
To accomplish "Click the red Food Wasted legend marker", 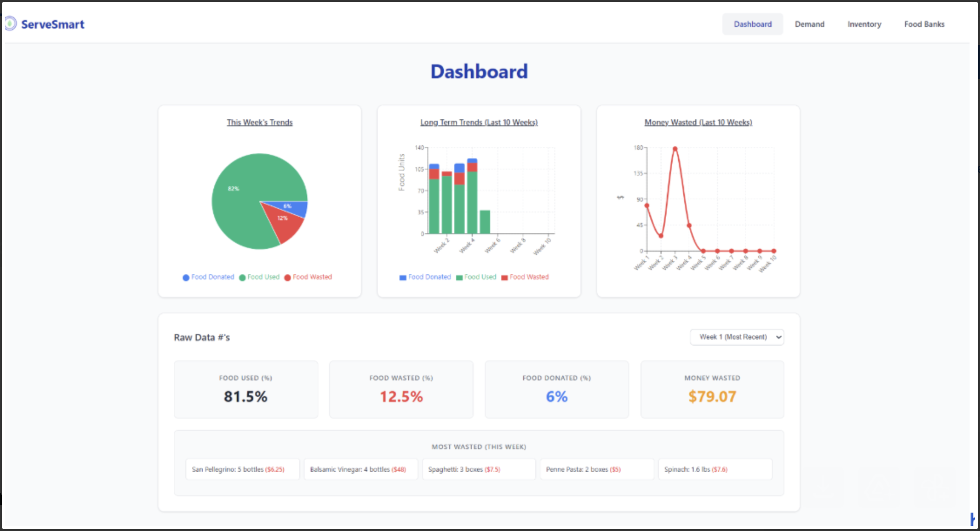I will 287,277.
